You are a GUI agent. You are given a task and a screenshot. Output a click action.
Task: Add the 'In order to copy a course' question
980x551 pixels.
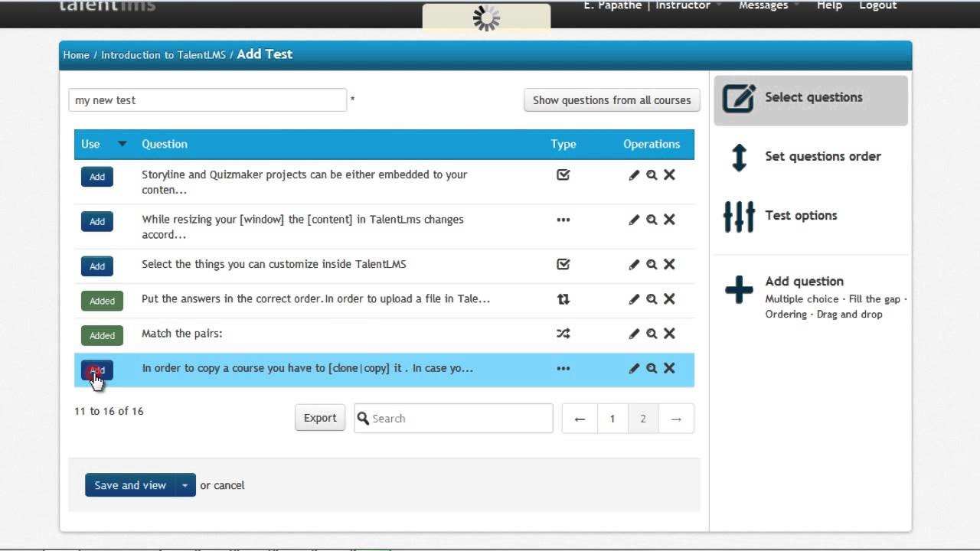coord(97,370)
